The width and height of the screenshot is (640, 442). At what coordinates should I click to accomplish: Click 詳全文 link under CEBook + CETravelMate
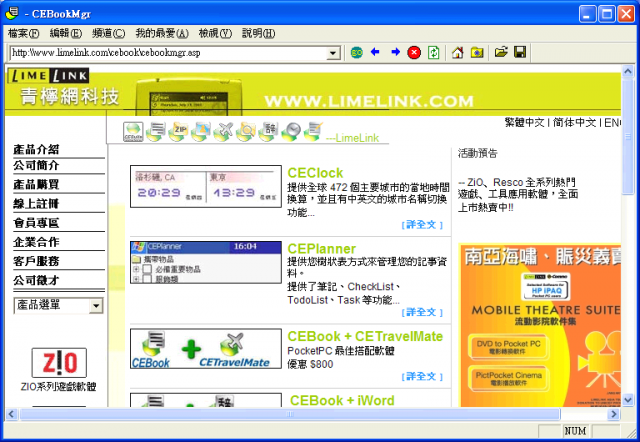pos(422,377)
